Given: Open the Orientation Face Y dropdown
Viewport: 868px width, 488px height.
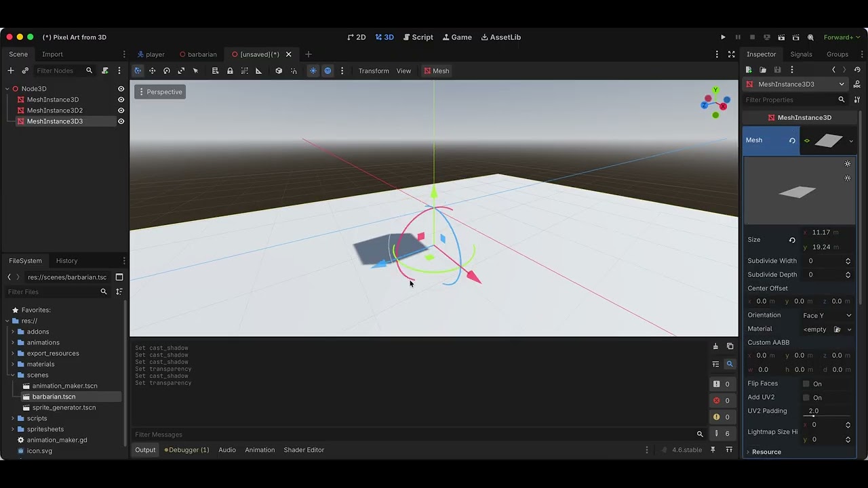Looking at the screenshot, I should tap(827, 315).
